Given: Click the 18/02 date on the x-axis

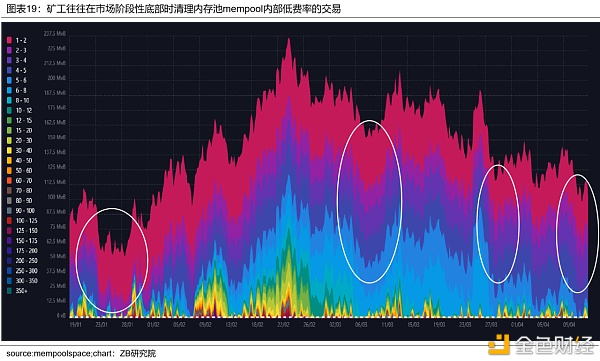Looking at the screenshot, I should 258,325.
